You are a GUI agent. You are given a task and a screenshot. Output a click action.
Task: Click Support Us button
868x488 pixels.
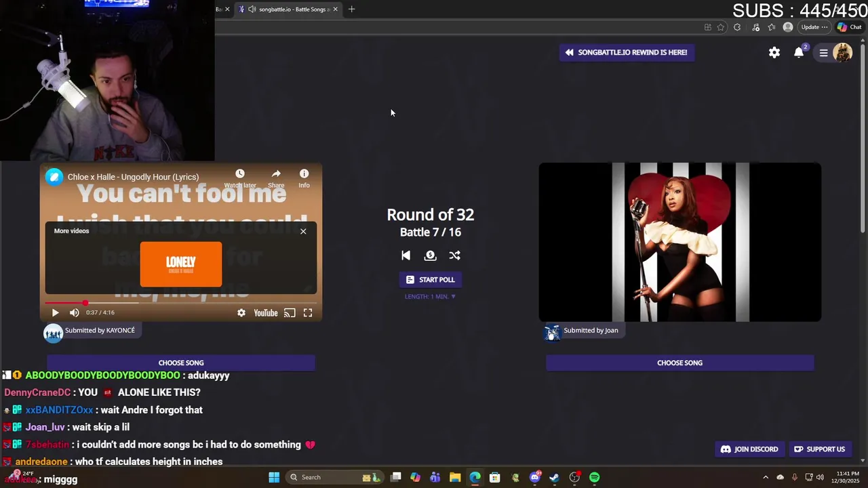[x=819, y=449]
